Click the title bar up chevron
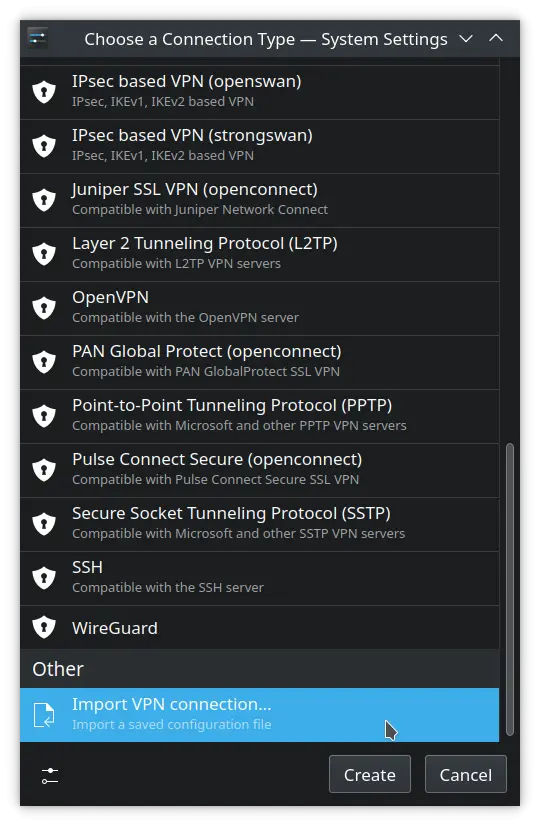The width and height of the screenshot is (540, 826). coord(496,38)
